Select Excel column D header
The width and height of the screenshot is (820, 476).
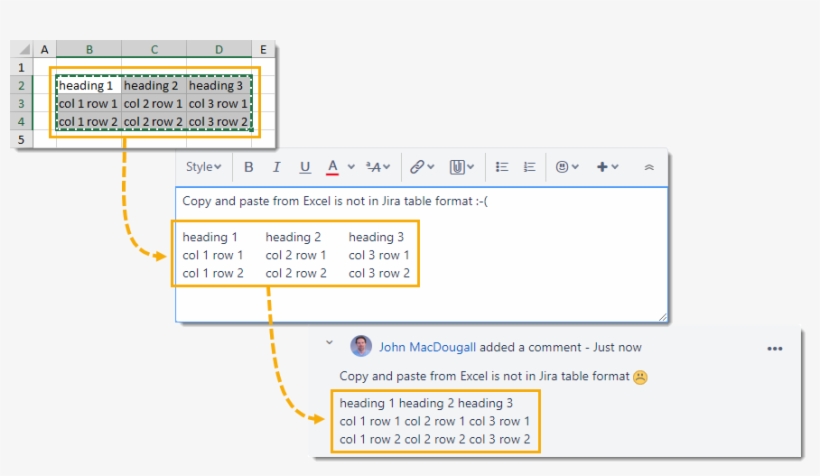pyautogui.click(x=219, y=50)
